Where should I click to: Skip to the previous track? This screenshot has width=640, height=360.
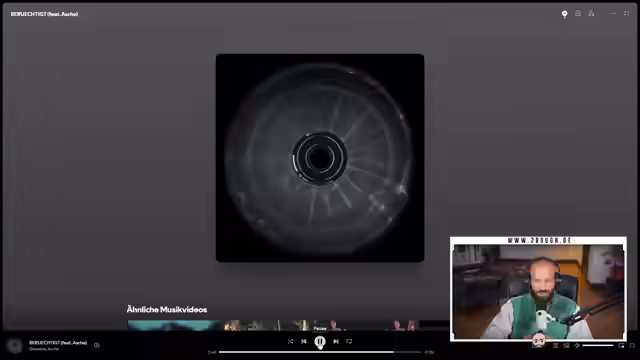304,341
